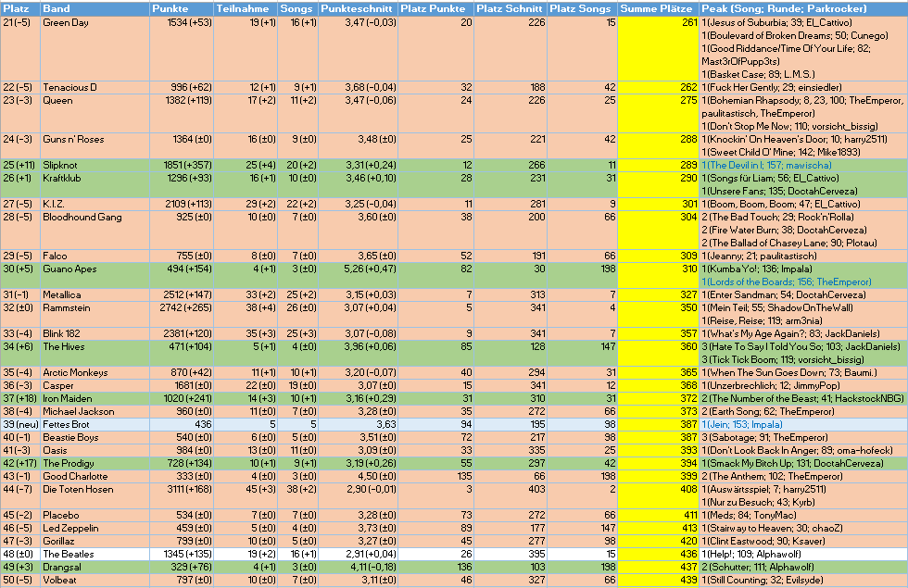Click the Punkte column header
Image resolution: width=908 pixels, height=588 pixels.
tap(182, 8)
